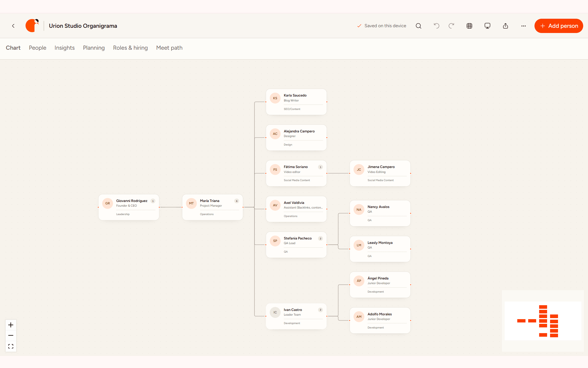Collapse Fátima Soriano's reports badge
The image size is (588, 368).
(321, 167)
